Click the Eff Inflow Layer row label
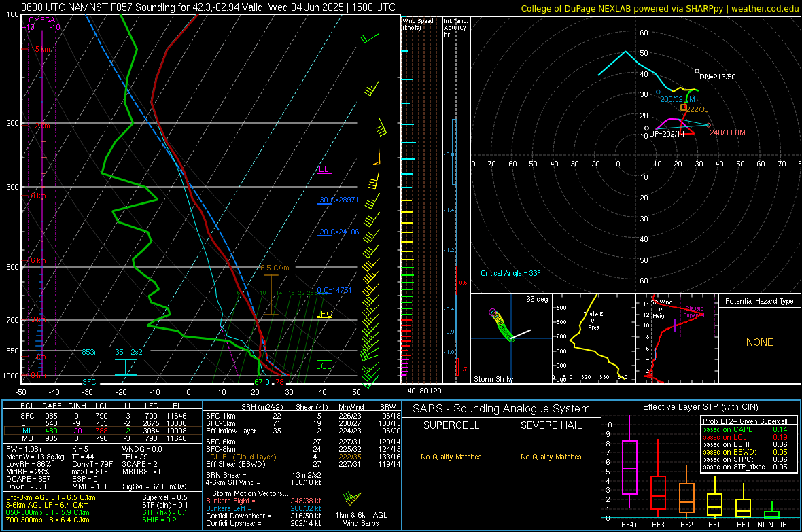This screenshot has height=532, width=802. [x=230, y=431]
